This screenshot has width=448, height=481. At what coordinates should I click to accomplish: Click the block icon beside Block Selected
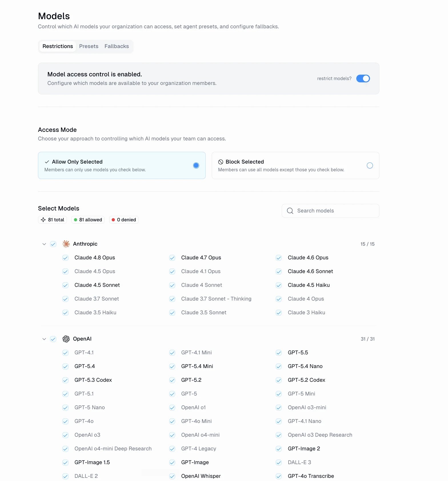tap(221, 162)
